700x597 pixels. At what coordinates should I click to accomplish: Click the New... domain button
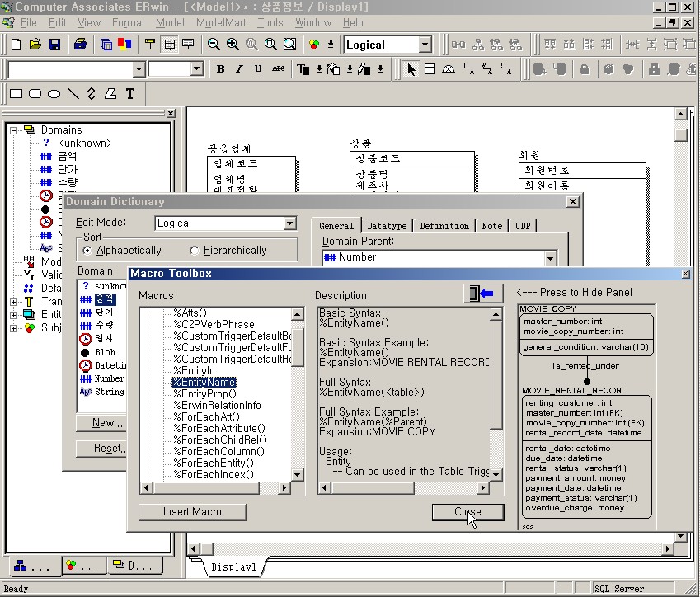[x=102, y=422]
